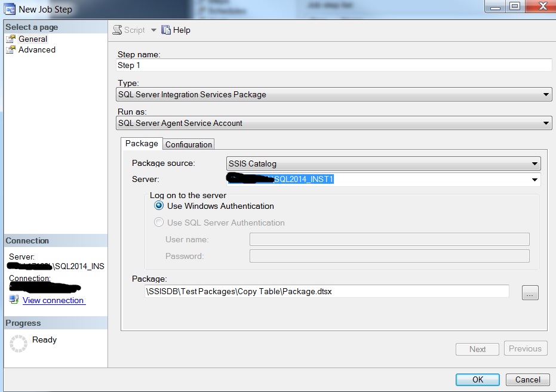Open the Run as dropdown
The height and width of the screenshot is (392, 556).
[546, 123]
